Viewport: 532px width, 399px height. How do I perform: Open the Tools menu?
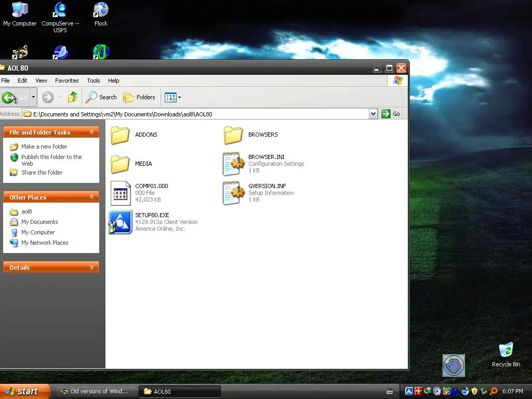pyautogui.click(x=94, y=81)
